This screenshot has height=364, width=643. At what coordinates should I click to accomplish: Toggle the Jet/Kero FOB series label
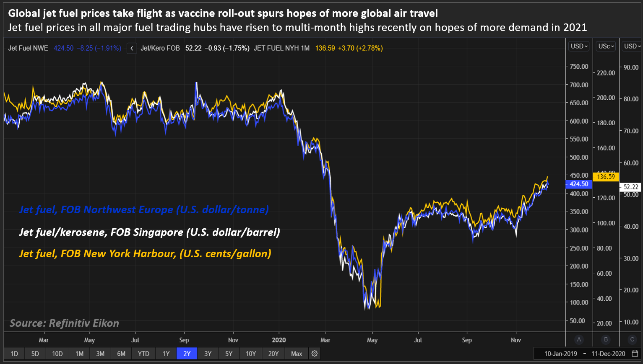click(x=160, y=48)
